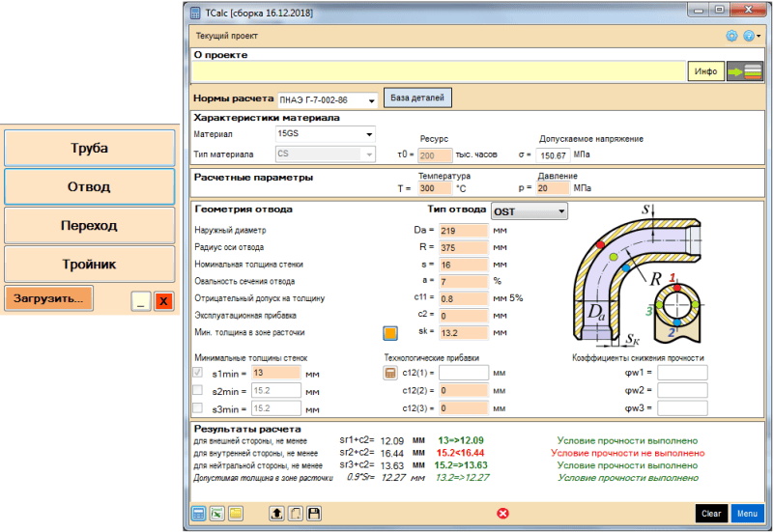Enable the s2min checkbox
Viewport: 773px width, 532px height.
pyautogui.click(x=198, y=390)
